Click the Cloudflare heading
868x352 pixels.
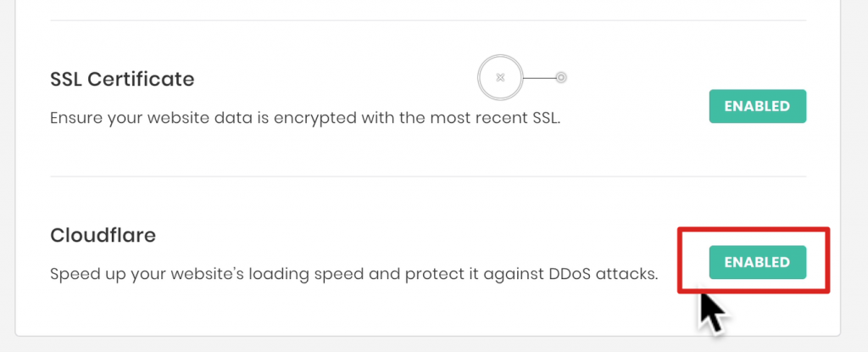click(103, 236)
